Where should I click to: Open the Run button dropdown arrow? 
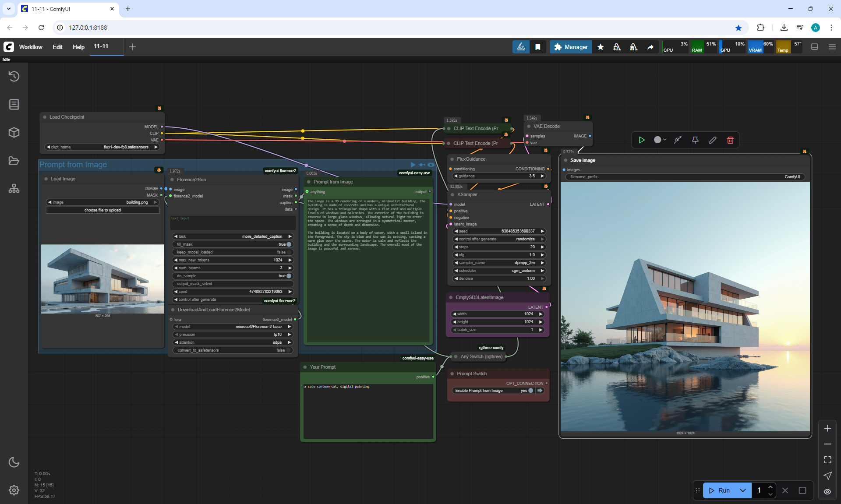click(743, 490)
